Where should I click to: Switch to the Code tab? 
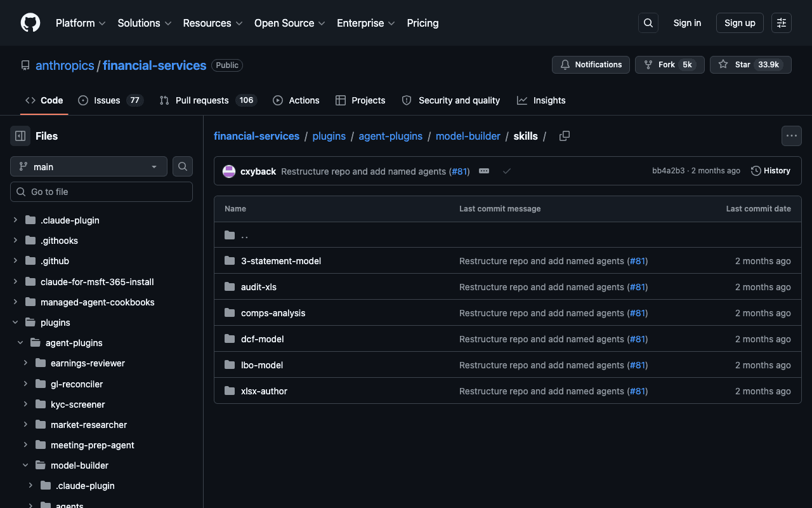click(44, 100)
